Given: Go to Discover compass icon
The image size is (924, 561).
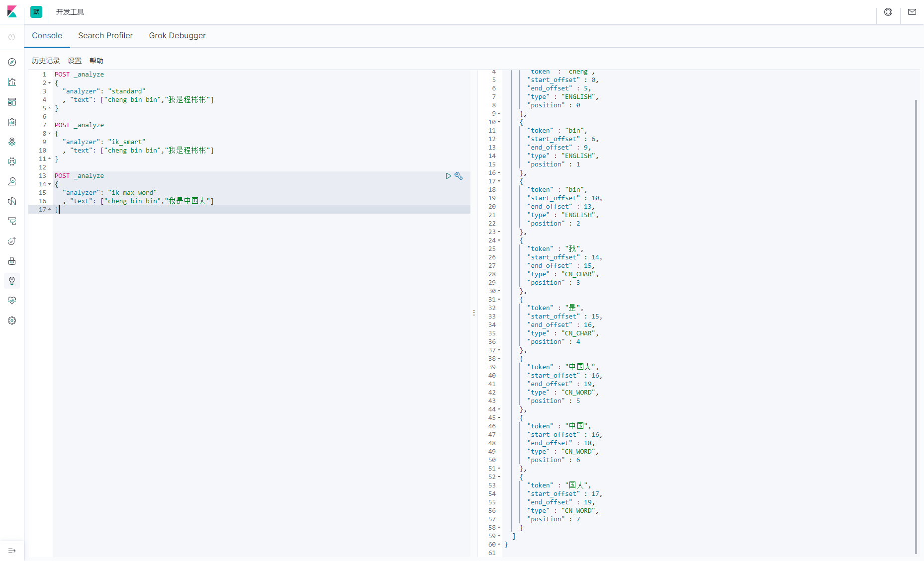Looking at the screenshot, I should (12, 62).
